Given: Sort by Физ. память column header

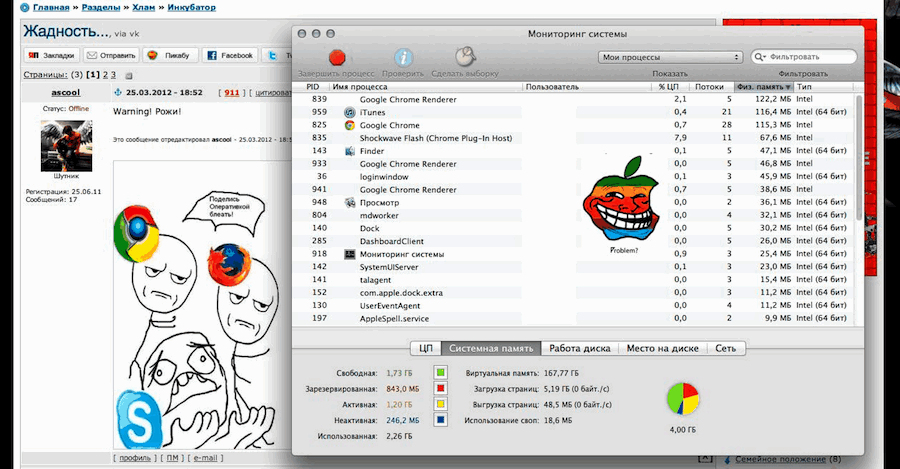Looking at the screenshot, I should pos(763,87).
